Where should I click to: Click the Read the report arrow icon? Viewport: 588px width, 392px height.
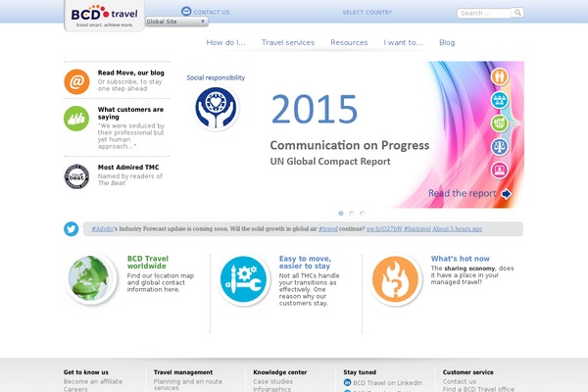507,194
